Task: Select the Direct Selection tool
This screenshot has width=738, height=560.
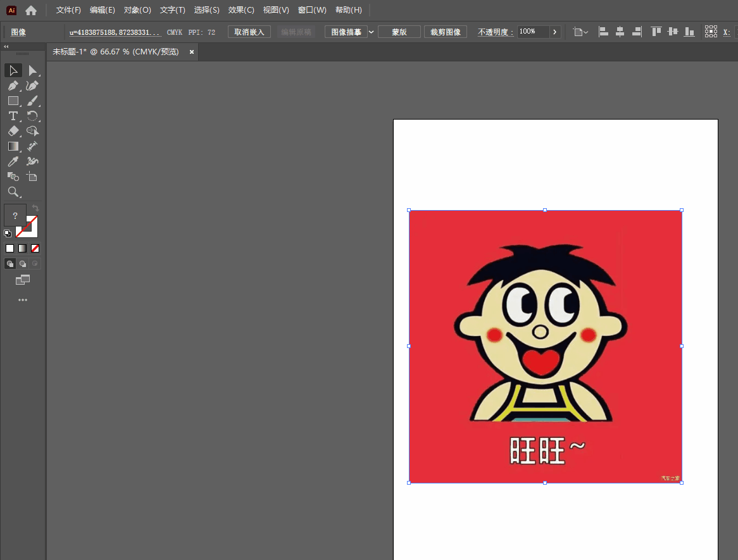Action: (32, 71)
